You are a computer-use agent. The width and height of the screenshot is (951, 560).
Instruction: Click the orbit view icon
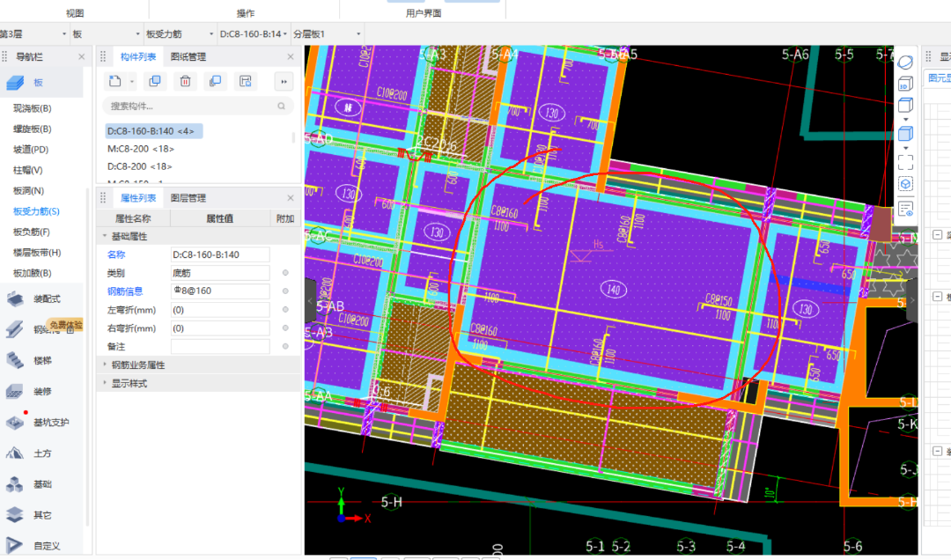point(904,63)
